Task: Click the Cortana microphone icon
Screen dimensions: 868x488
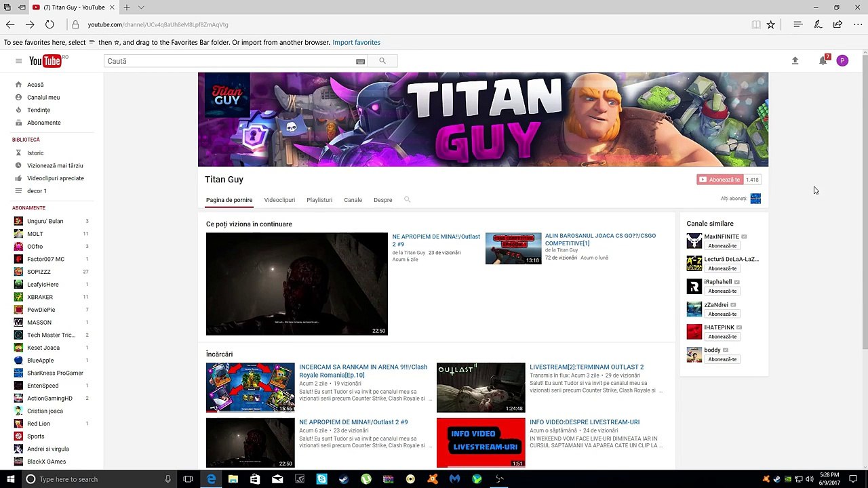Action: pyautogui.click(x=168, y=479)
